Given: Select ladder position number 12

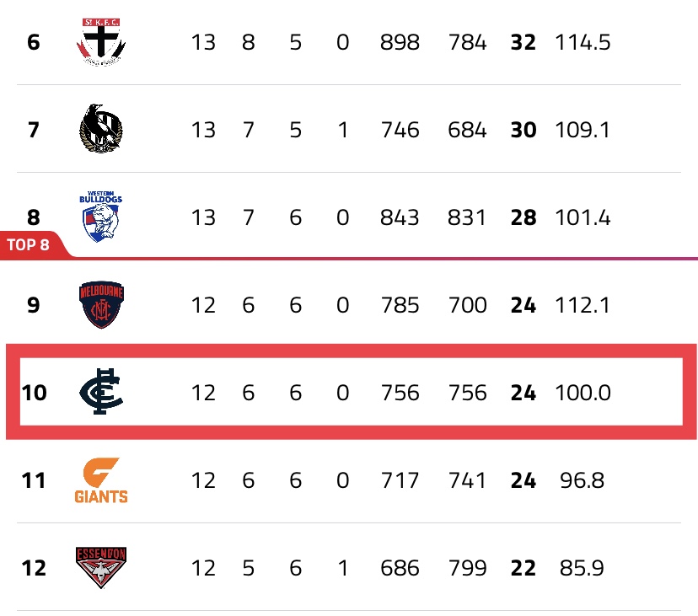Looking at the screenshot, I should 34,568.
